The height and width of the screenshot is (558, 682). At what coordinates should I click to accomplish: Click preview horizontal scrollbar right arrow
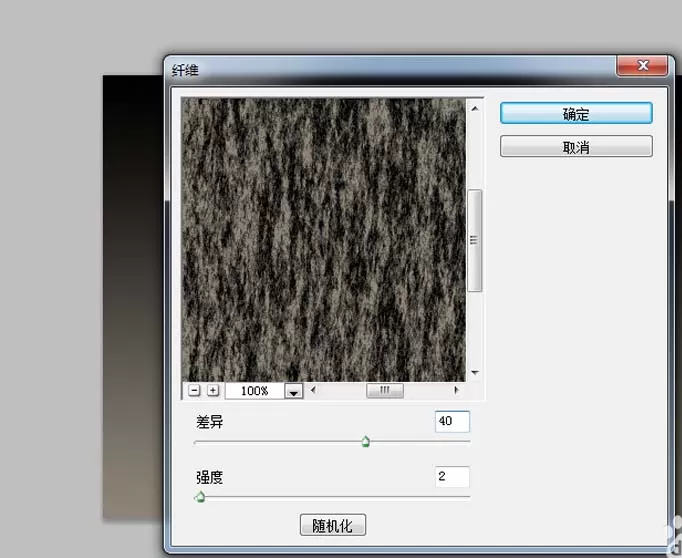tap(456, 390)
